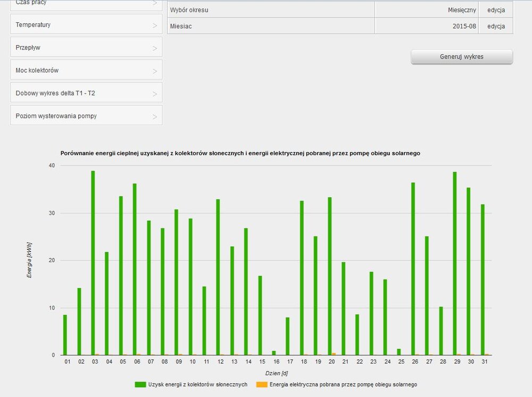The width and height of the screenshot is (532, 397).
Task: Click the small orange bar for day 20
Action: point(334,354)
